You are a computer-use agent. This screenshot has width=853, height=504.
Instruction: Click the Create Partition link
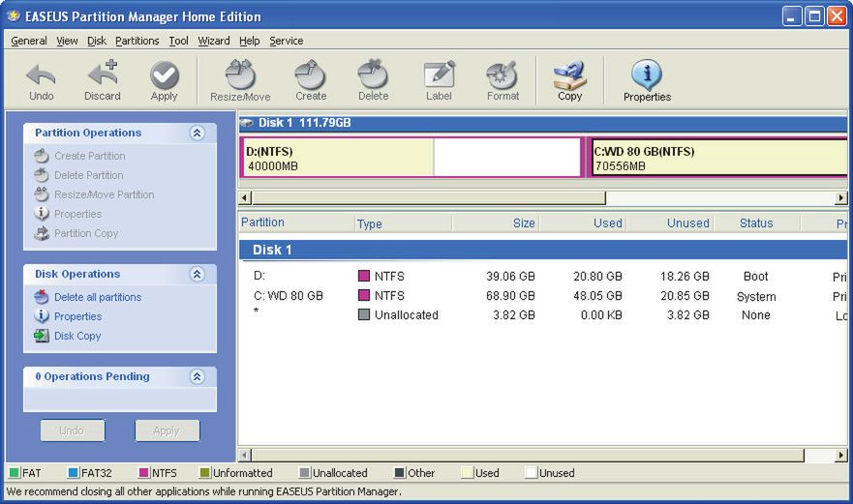point(90,156)
